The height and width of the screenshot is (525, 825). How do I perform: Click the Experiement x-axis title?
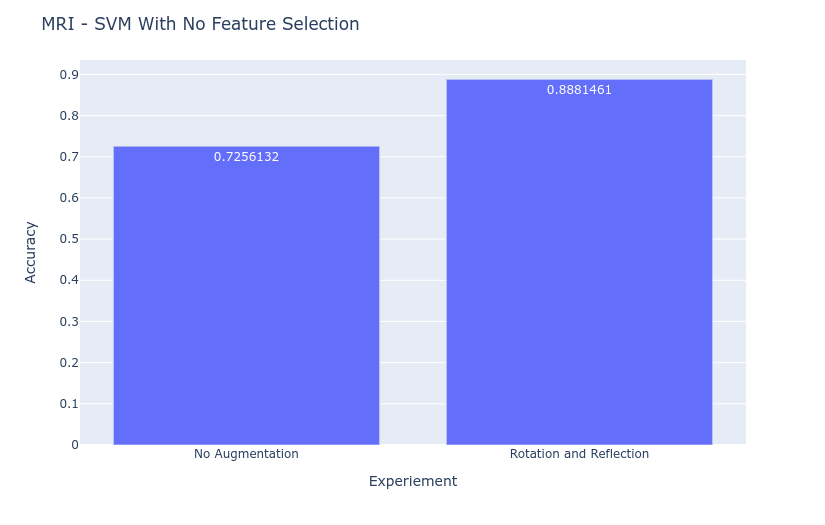pos(413,481)
